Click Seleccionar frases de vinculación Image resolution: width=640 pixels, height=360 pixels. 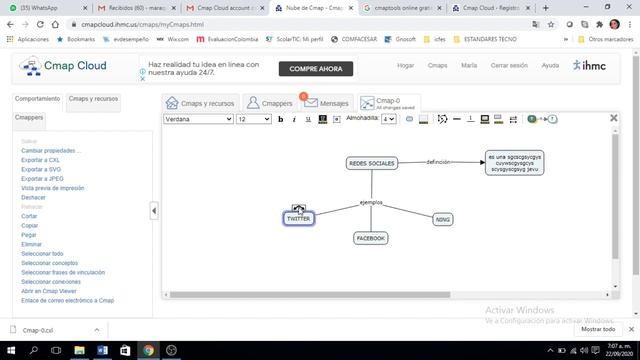(x=63, y=273)
